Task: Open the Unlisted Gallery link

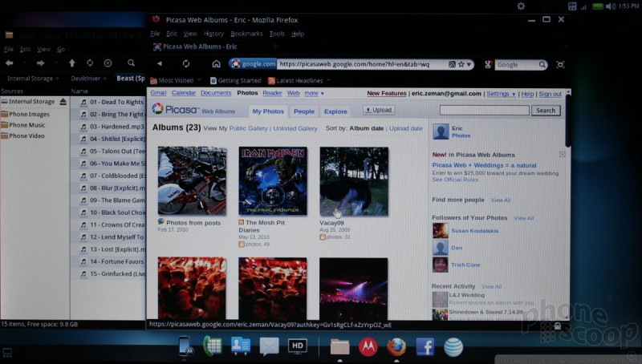Action: pos(295,128)
